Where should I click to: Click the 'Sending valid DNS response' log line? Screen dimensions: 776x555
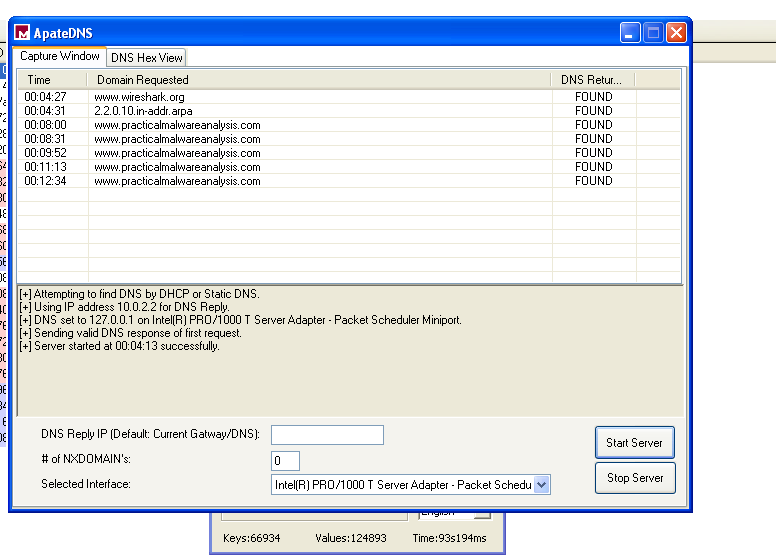[x=130, y=333]
